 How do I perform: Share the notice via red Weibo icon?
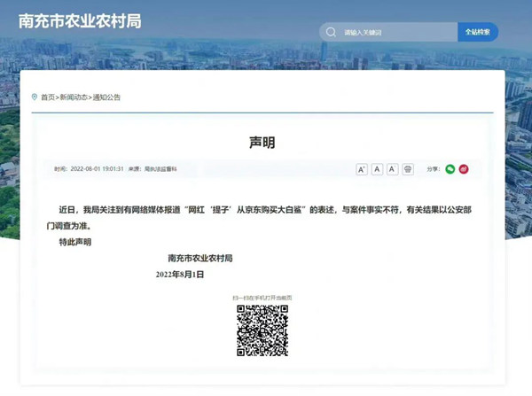pyautogui.click(x=464, y=168)
